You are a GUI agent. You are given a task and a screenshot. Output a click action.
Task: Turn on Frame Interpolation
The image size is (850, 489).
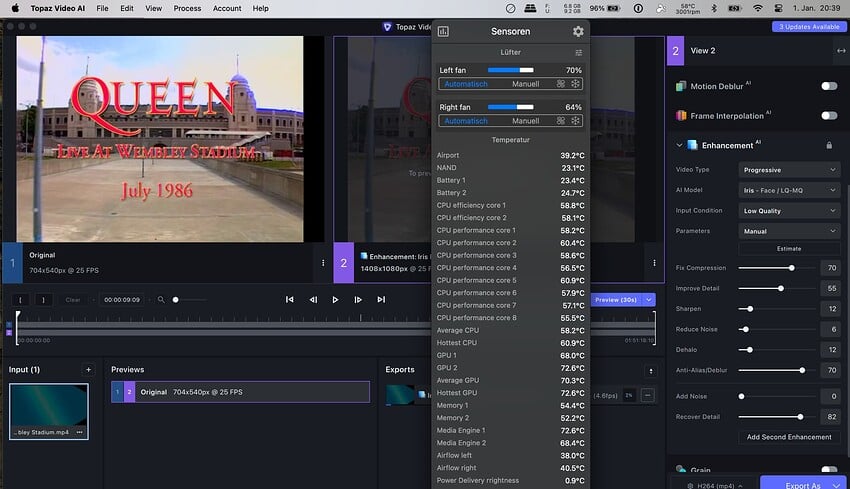[829, 116]
